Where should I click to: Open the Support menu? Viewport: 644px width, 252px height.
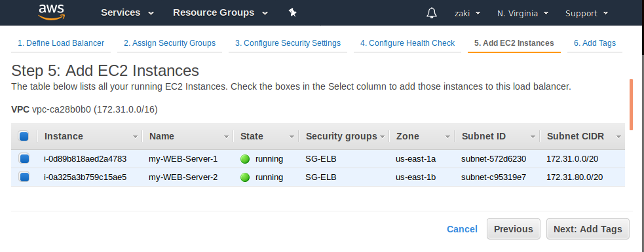click(586, 13)
